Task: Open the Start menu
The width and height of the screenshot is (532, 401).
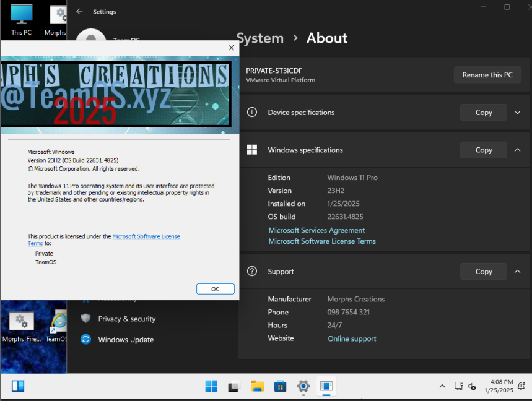Action: click(x=211, y=386)
